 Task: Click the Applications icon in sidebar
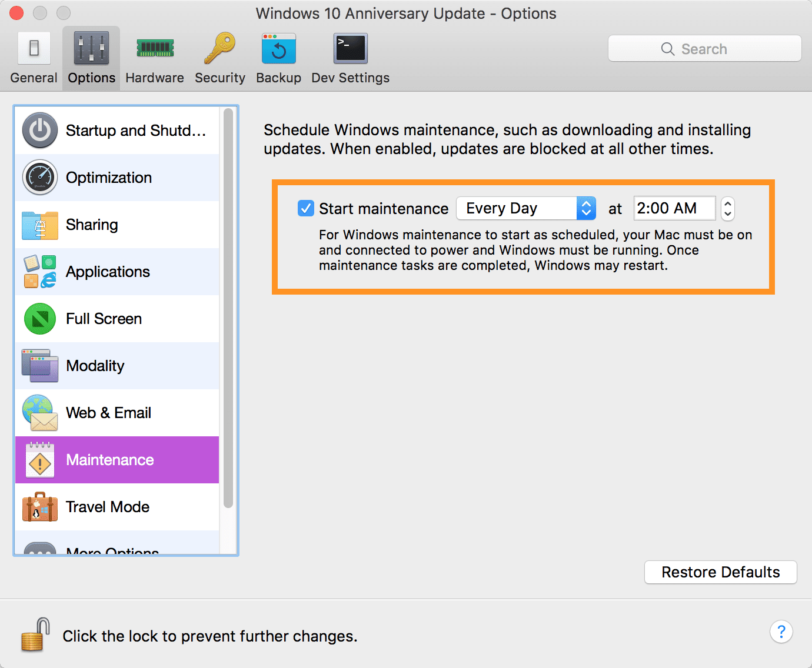click(x=40, y=272)
